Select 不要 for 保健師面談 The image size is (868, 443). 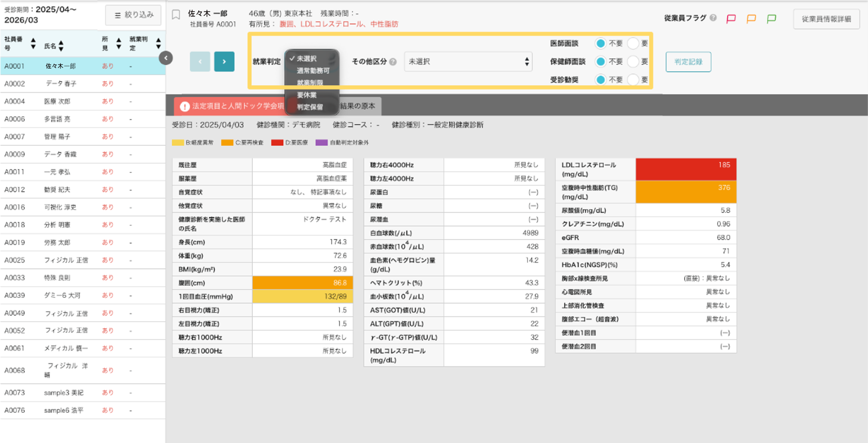click(600, 62)
